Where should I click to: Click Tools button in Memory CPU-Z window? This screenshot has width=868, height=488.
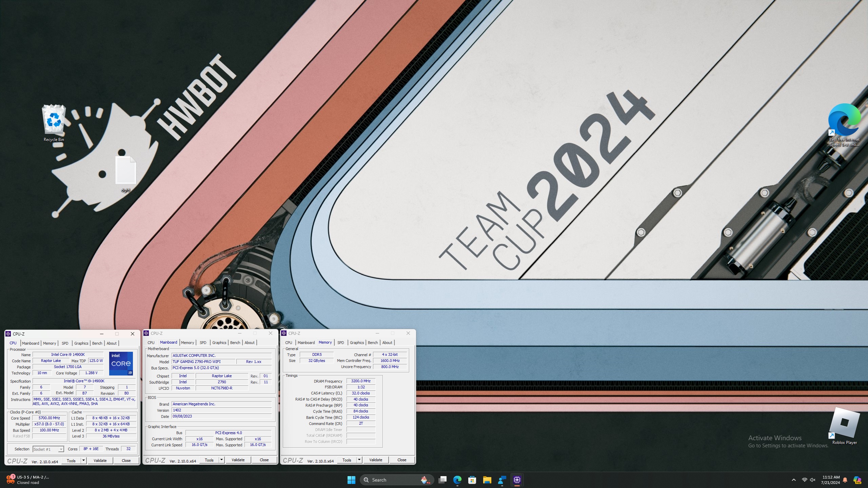(347, 460)
